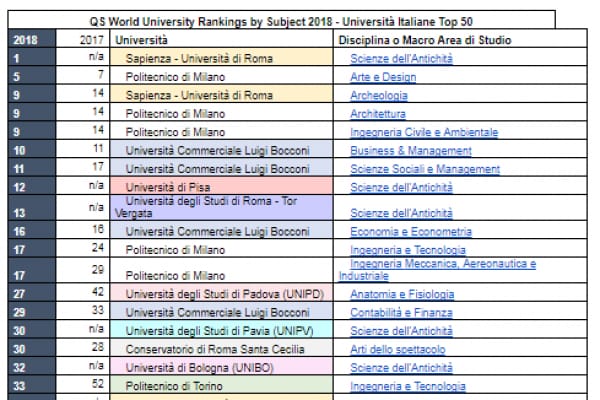Select Politecnico di Milano cell in Ingegneria Meccanica row
This screenshot has height=400, width=600.
pyautogui.click(x=221, y=270)
